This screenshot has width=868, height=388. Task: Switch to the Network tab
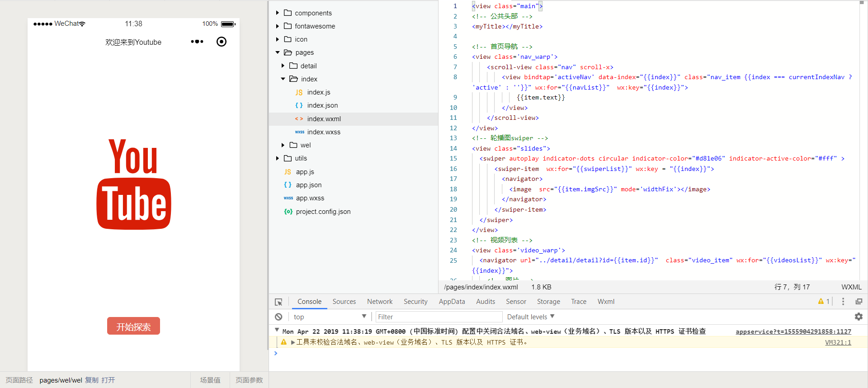point(380,302)
